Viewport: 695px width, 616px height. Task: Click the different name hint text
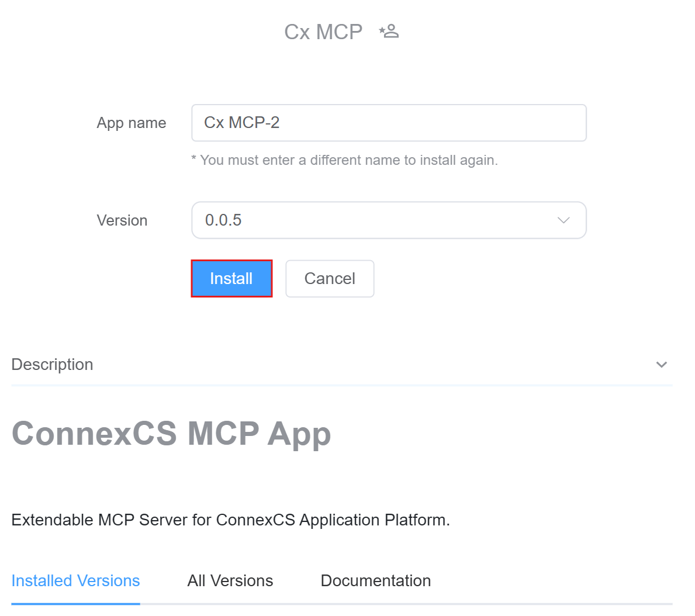coord(345,160)
